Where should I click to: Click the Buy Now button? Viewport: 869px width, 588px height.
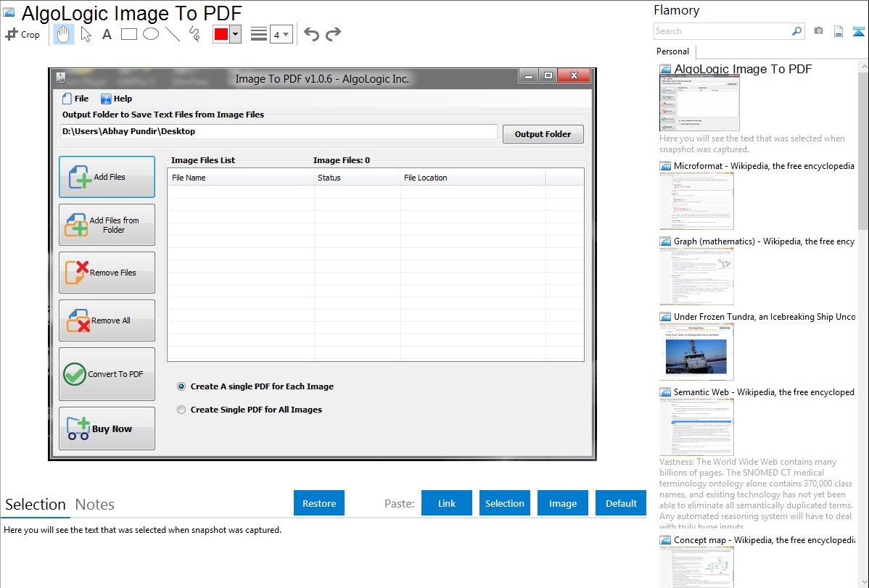point(107,428)
